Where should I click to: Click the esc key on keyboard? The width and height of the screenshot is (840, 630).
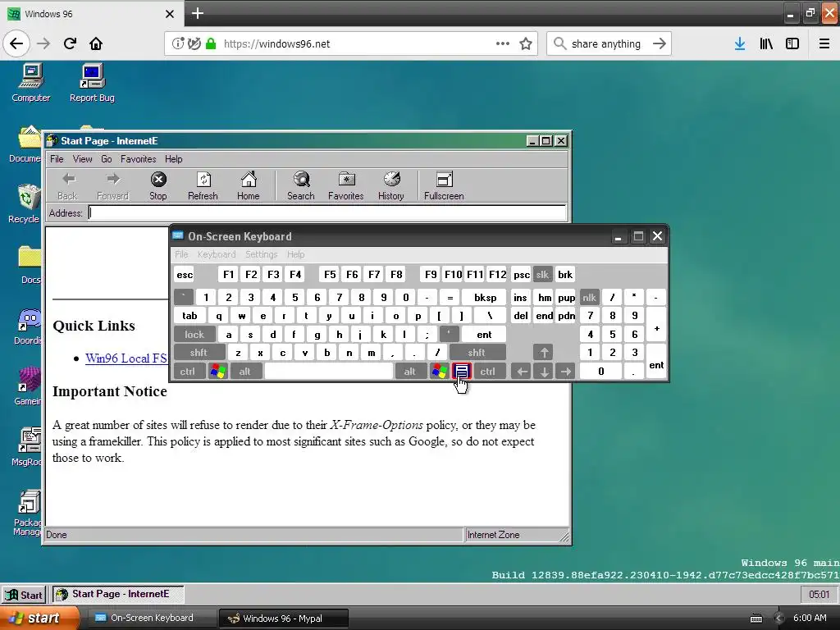coord(185,274)
